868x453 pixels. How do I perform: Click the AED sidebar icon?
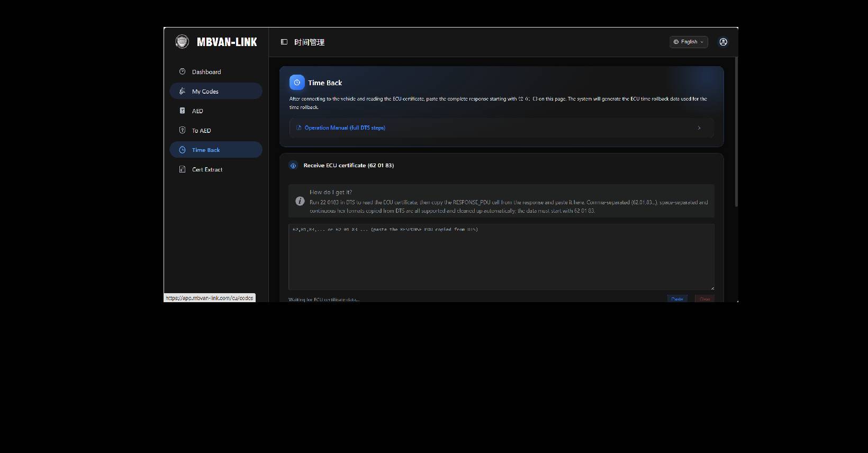tap(182, 111)
